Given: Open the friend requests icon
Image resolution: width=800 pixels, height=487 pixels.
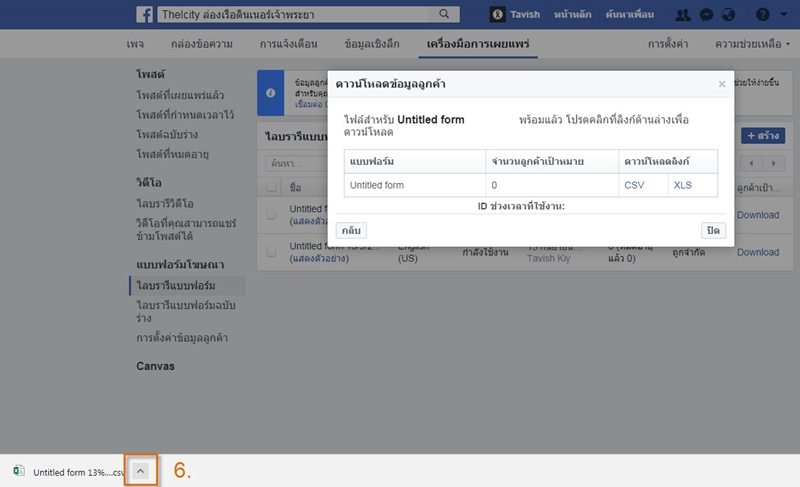Looking at the screenshot, I should [x=683, y=14].
